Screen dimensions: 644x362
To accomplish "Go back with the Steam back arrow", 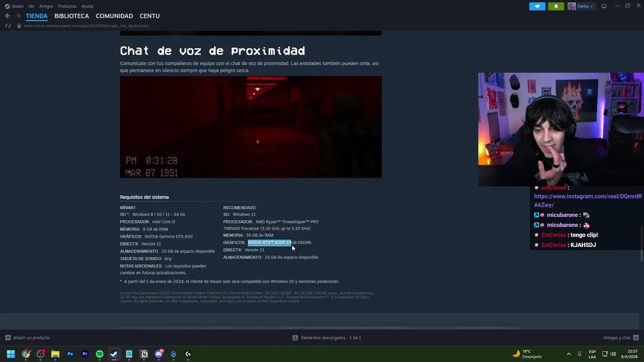I will click(x=8, y=16).
